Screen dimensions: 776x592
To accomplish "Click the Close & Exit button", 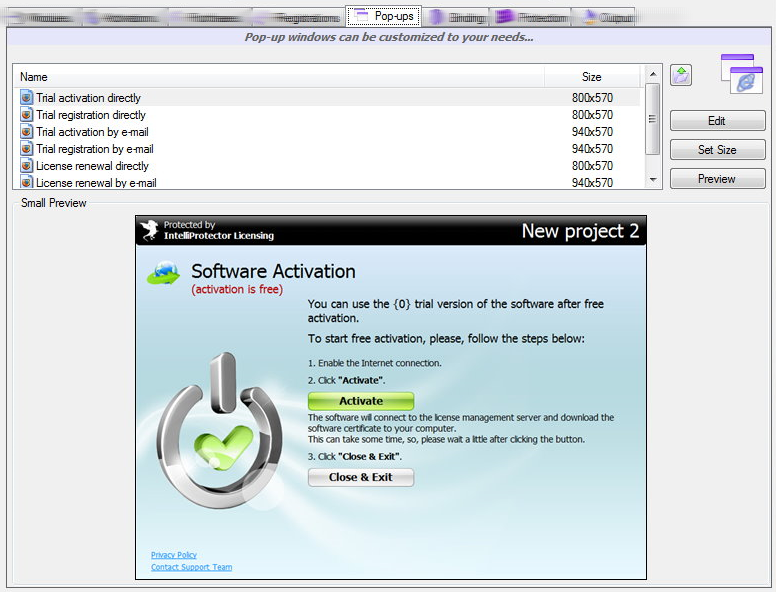I will click(361, 477).
